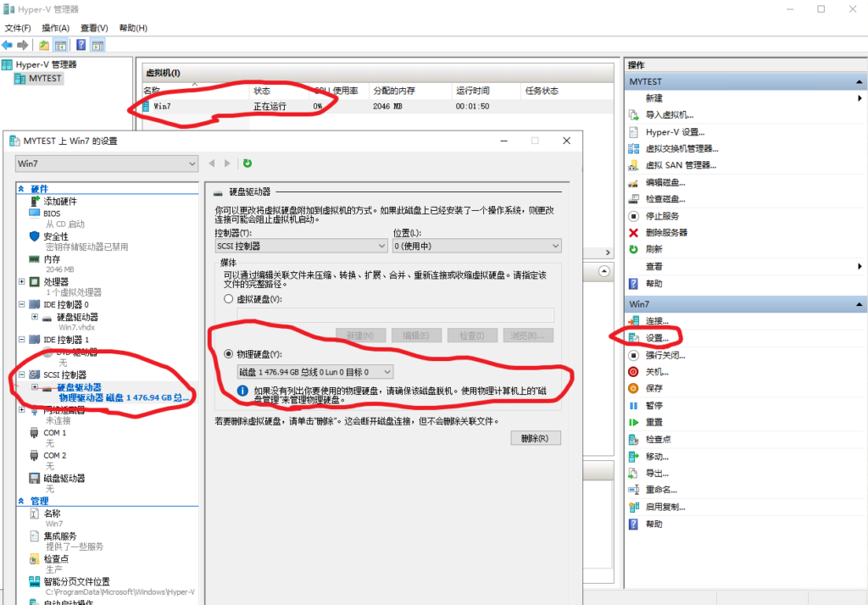Sort VM list by 分配的内存 column
The width and height of the screenshot is (868, 605).
(410, 92)
